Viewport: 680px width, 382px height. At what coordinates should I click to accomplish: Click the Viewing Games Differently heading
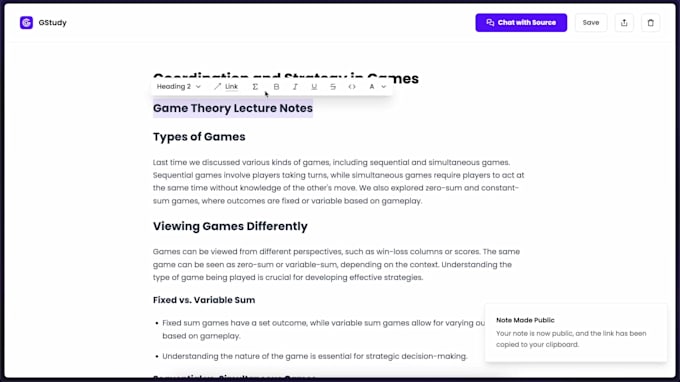click(x=230, y=226)
